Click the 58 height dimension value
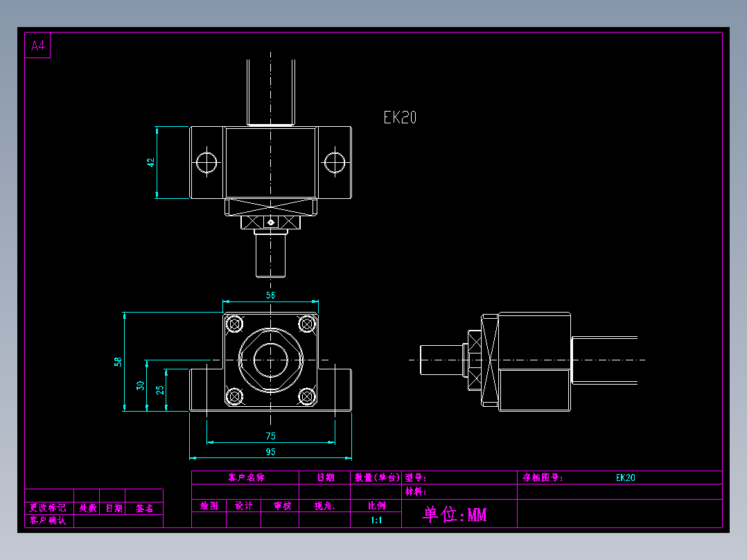The height and width of the screenshot is (560, 747). pyautogui.click(x=118, y=362)
